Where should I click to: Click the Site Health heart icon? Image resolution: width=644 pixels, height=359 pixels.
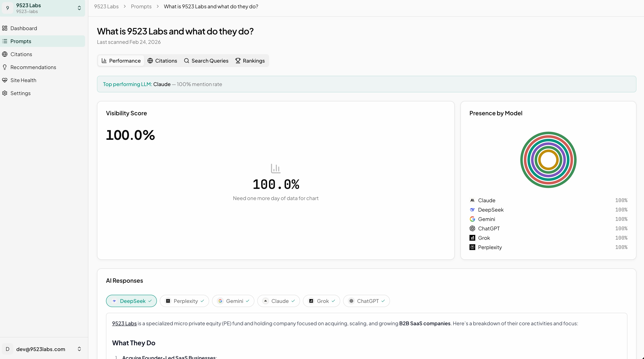pyautogui.click(x=5, y=80)
